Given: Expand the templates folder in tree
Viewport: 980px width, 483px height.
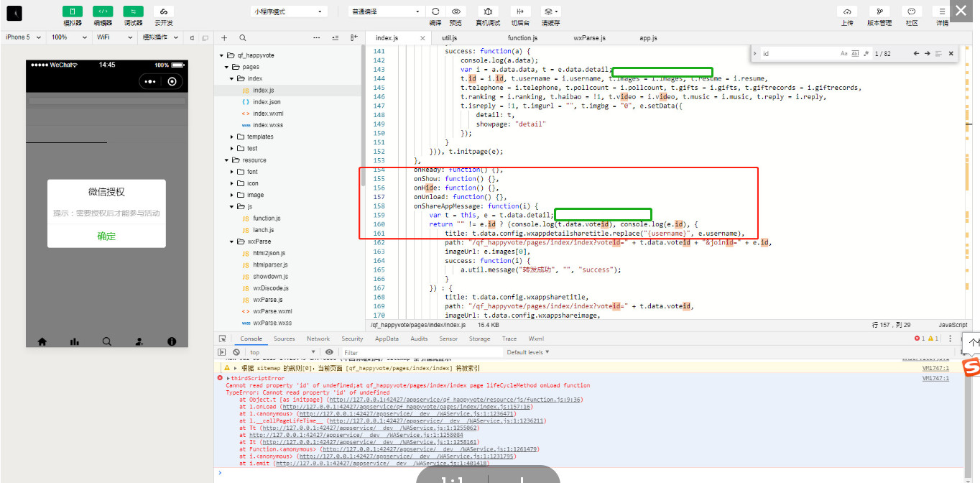Looking at the screenshot, I should tap(232, 137).
